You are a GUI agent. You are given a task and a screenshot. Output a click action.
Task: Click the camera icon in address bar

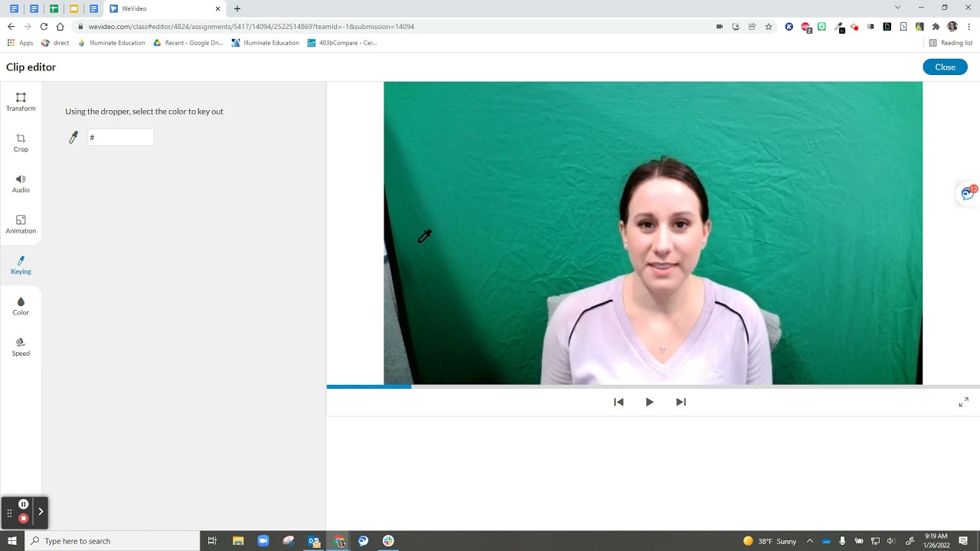[719, 27]
